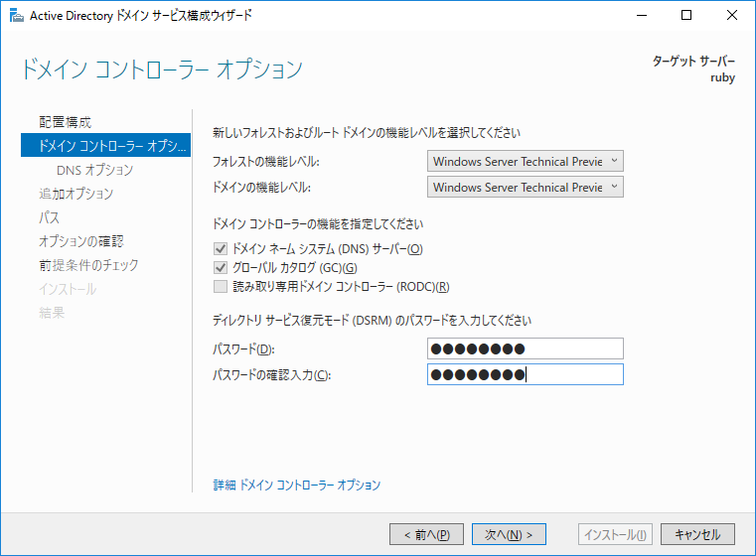756x556 pixels.
Task: Minimize the wizard window
Action: pos(641,16)
